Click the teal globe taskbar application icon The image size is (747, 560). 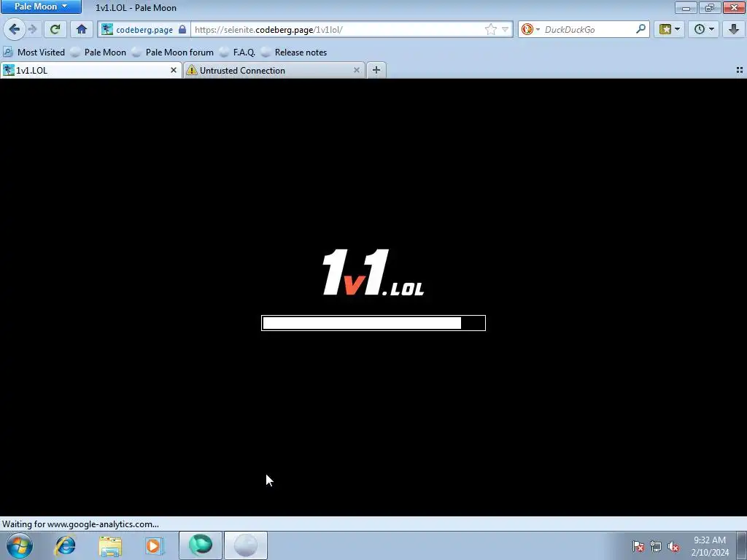click(x=201, y=545)
